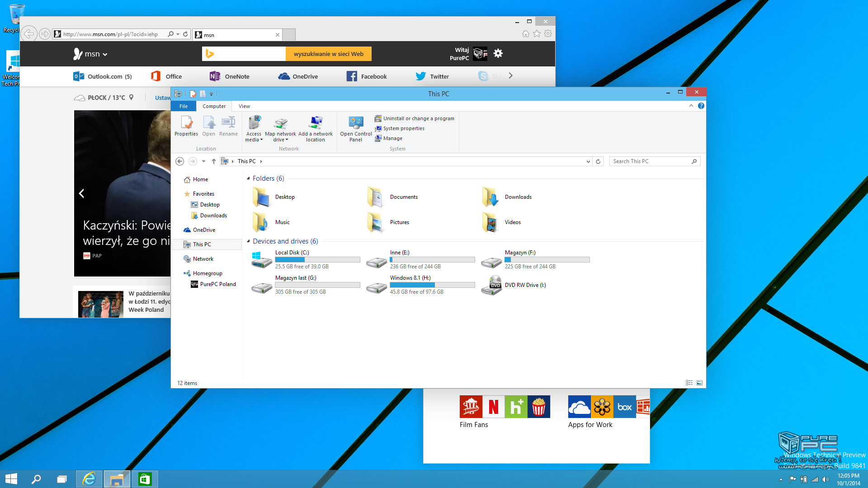Expand the This PC breadcrumb chevron
The height and width of the screenshot is (488, 868).
[261, 161]
